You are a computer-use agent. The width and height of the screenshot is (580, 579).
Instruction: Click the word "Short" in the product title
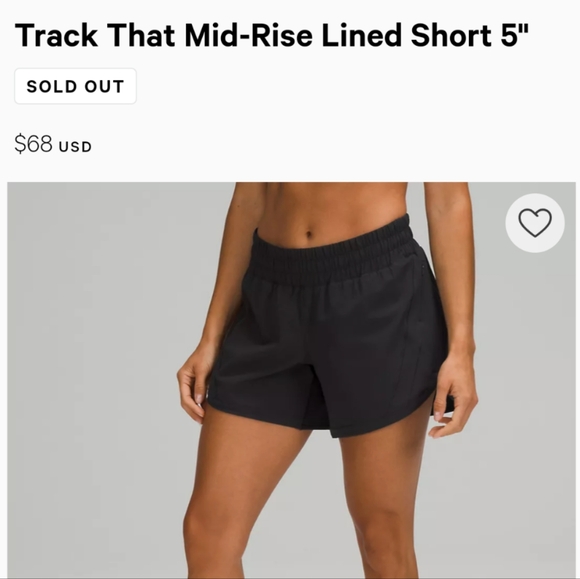coord(451,36)
